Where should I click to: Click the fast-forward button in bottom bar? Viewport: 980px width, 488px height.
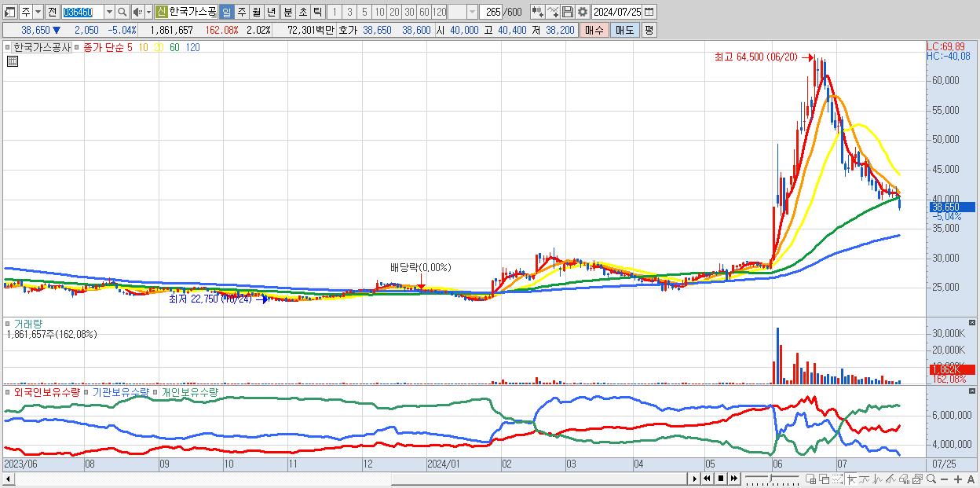coord(734,479)
